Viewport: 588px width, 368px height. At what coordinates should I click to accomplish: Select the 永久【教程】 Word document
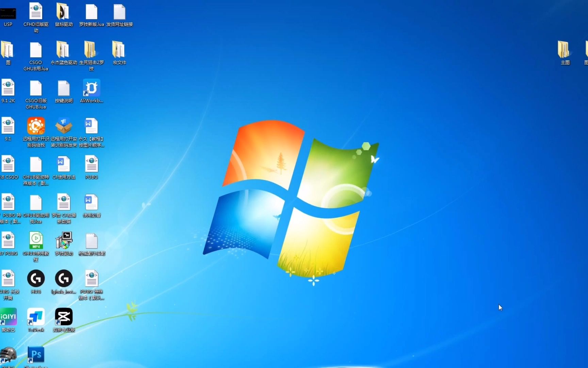pyautogui.click(x=91, y=126)
